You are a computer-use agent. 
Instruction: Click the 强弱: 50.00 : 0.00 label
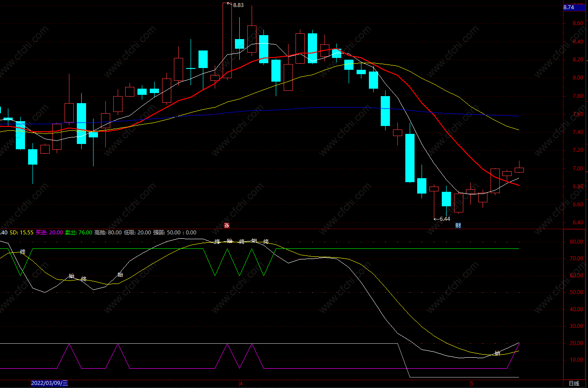[175, 233]
